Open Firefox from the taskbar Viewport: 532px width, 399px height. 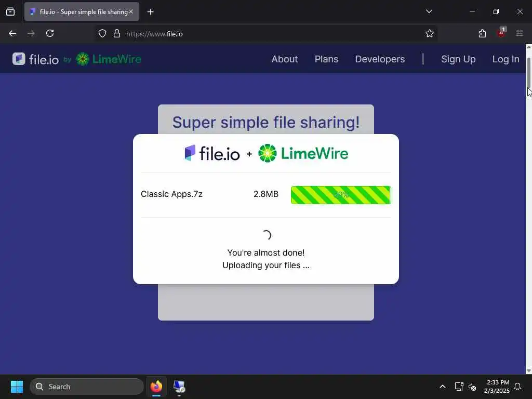(x=156, y=387)
